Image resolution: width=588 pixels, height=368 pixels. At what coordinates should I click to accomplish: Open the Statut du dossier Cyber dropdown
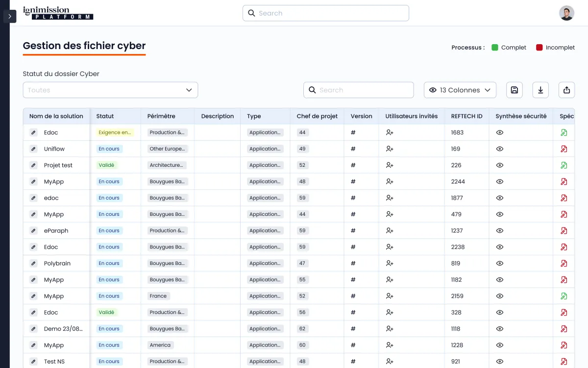coord(110,90)
